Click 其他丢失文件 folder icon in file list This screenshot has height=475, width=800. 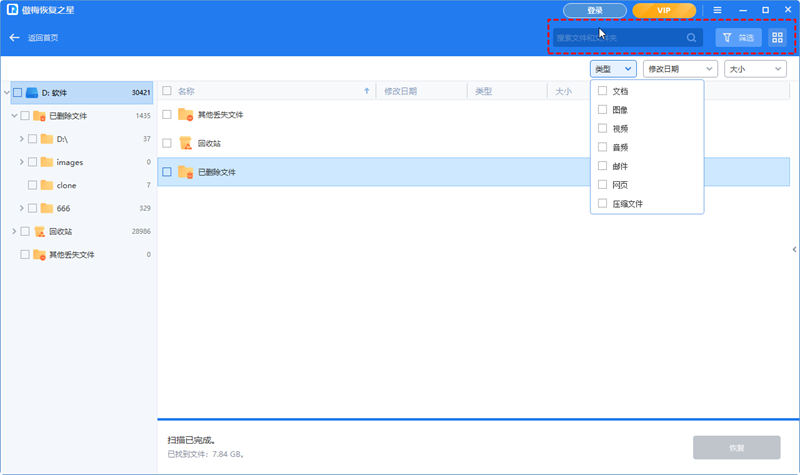185,115
